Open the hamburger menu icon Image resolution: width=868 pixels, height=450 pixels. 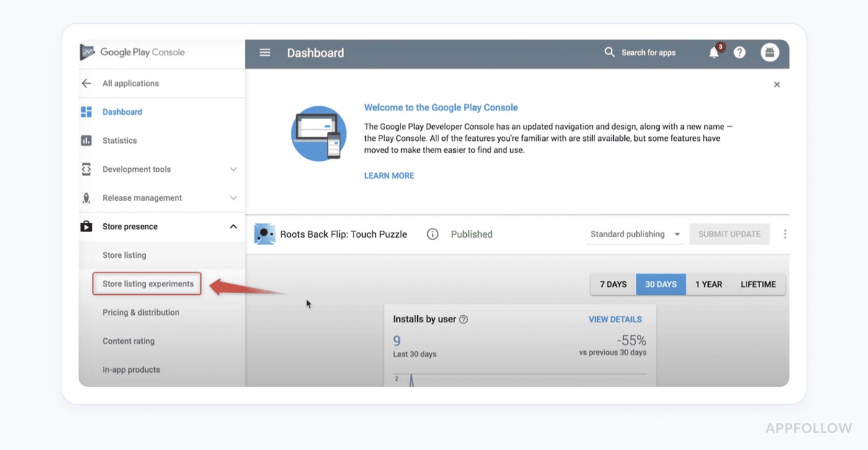265,53
